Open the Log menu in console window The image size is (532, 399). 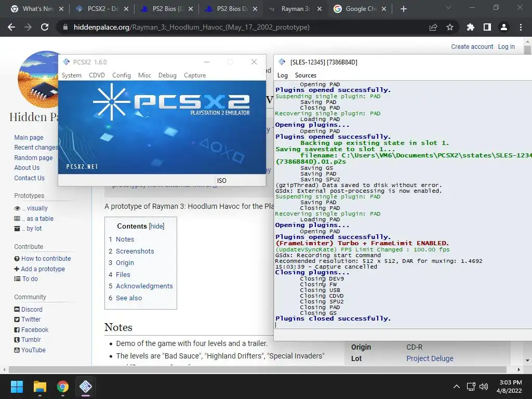(x=282, y=75)
